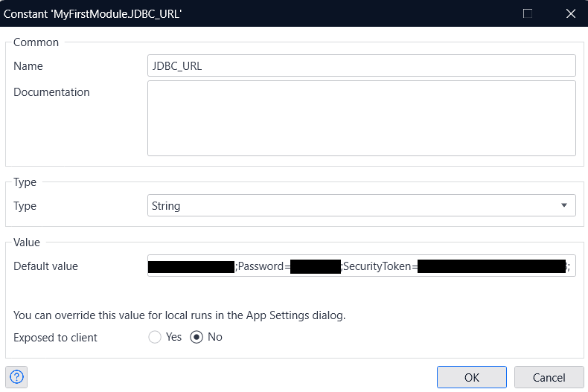Viewport: 588px width, 392px height.
Task: Expand the Type dropdown arrow
Action: click(x=563, y=205)
